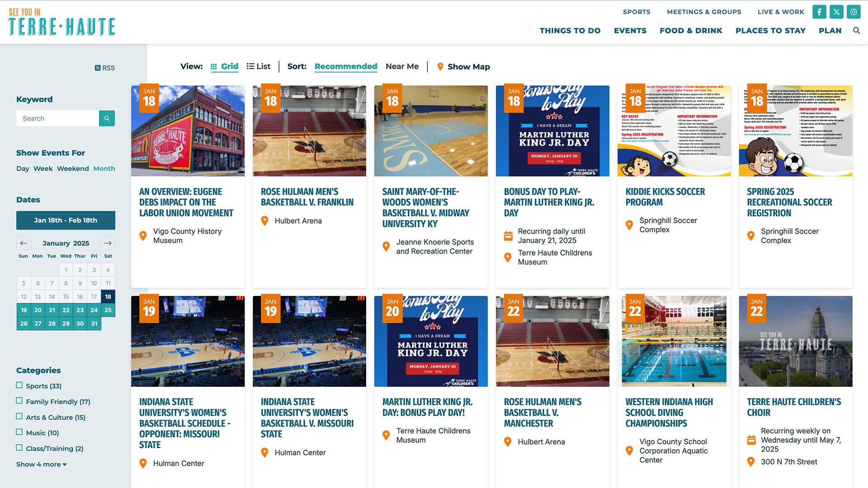Open the Events menu item

coord(630,31)
